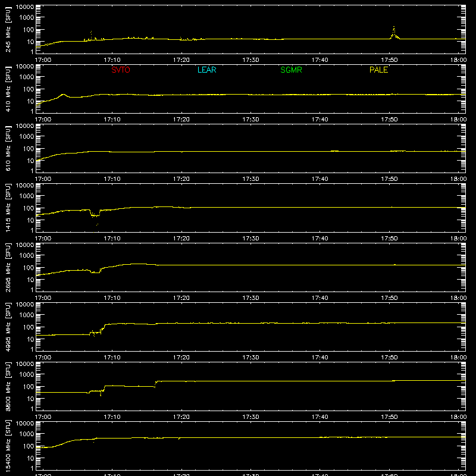Click the 17:20 time label under 2695 MHz plot
Screen dimensions: 476x476
[181, 298]
